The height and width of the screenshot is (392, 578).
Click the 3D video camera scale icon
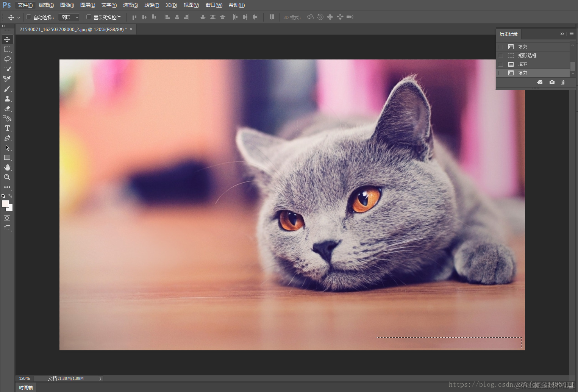350,17
